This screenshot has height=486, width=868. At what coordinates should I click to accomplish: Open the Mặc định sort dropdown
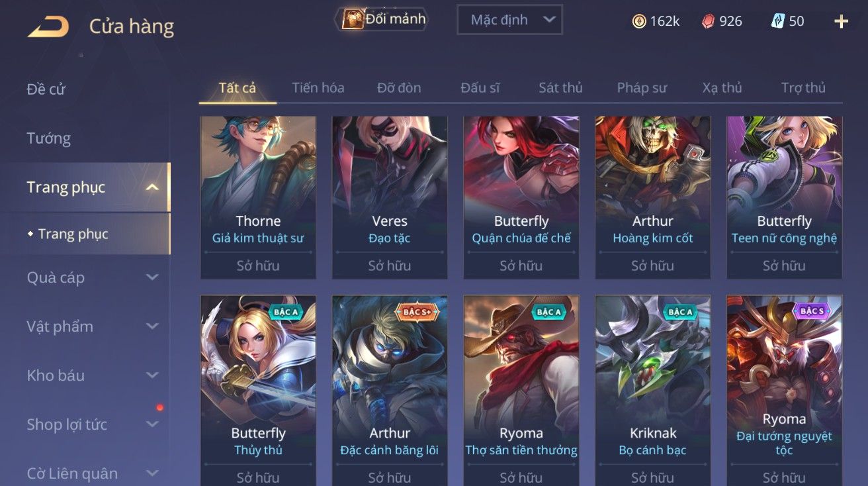tap(509, 20)
